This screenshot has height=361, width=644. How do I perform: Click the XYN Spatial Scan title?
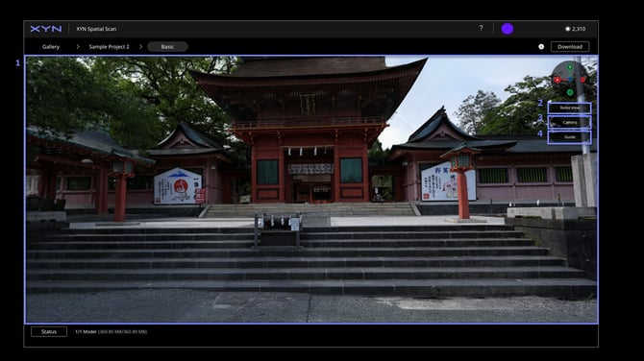tap(96, 29)
